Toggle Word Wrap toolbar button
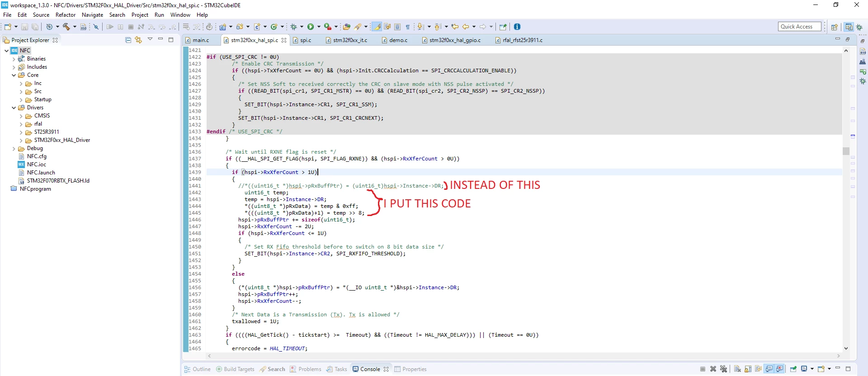 click(x=387, y=27)
